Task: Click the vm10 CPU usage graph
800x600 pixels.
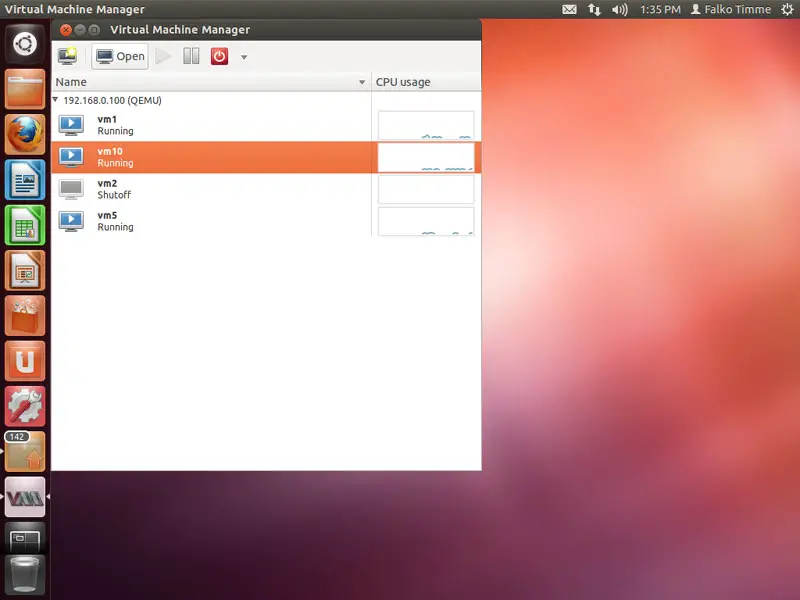Action: click(426, 157)
